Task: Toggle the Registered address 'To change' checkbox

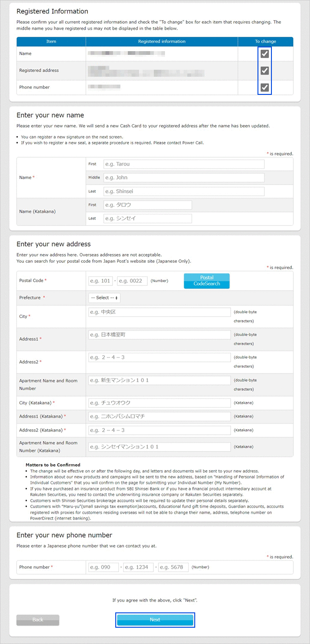Action: click(264, 71)
